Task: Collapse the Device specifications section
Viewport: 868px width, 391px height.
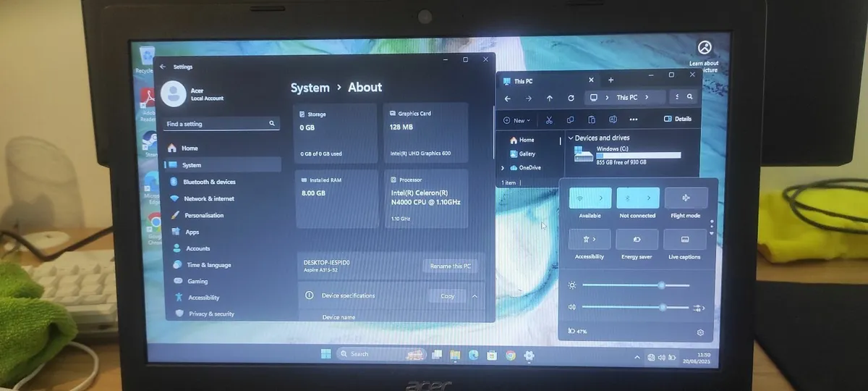Action: tap(475, 296)
